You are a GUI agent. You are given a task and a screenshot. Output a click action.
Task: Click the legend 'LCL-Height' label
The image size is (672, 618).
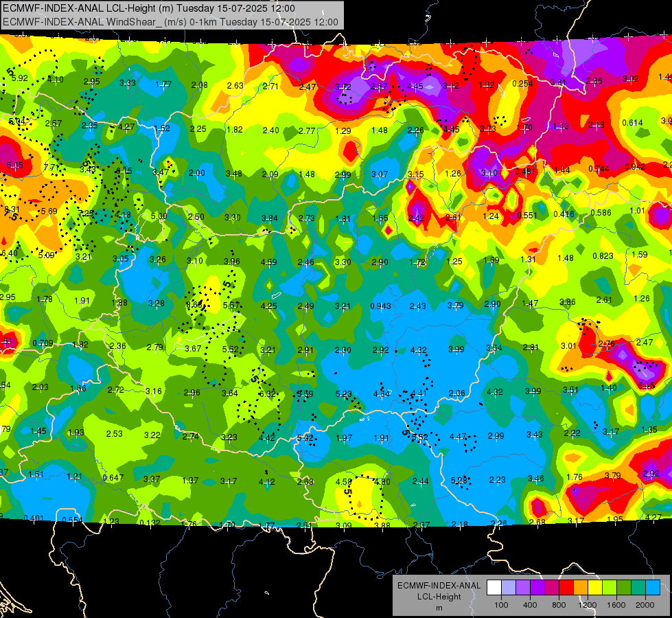tap(439, 597)
